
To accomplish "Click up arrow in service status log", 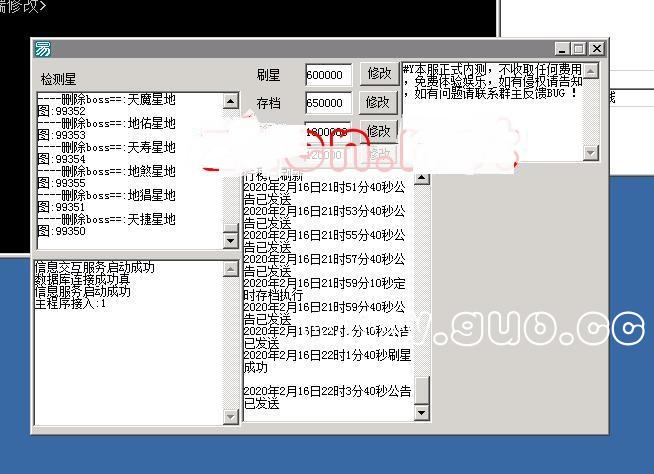I will pos(231,268).
